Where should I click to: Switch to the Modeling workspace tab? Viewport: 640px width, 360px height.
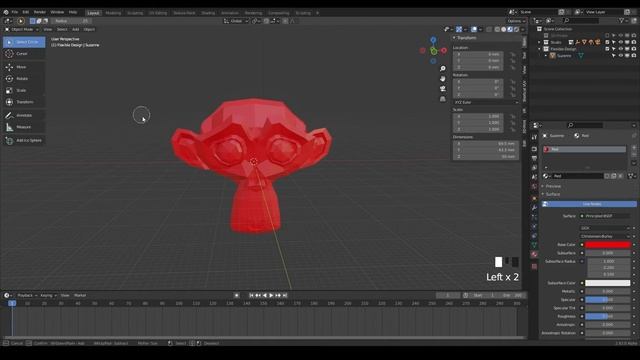[x=113, y=13]
